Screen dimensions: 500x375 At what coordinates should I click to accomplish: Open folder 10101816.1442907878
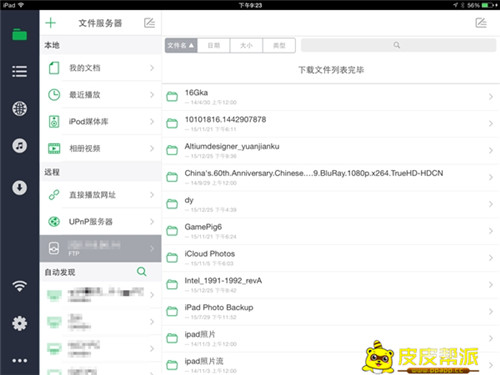[331, 124]
